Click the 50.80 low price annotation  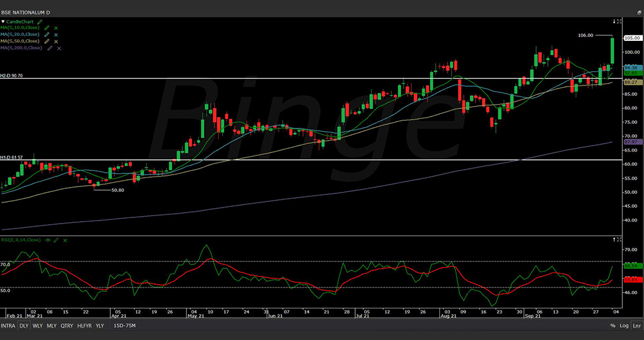pos(118,190)
